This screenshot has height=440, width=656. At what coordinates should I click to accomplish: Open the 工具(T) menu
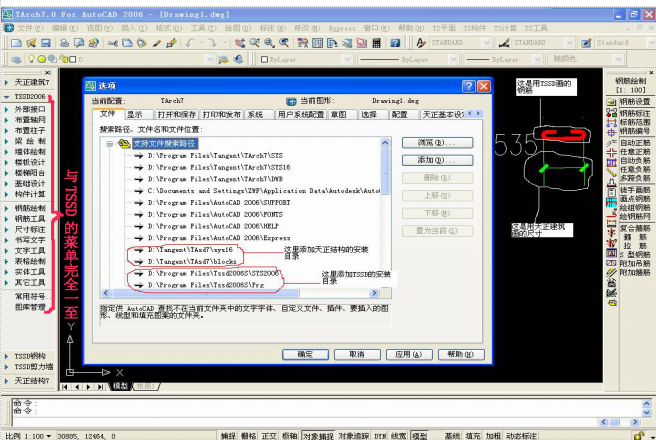pos(204,28)
